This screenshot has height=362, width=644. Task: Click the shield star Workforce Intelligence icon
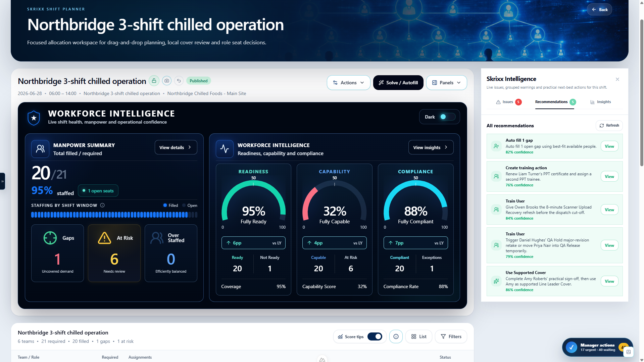pyautogui.click(x=34, y=118)
